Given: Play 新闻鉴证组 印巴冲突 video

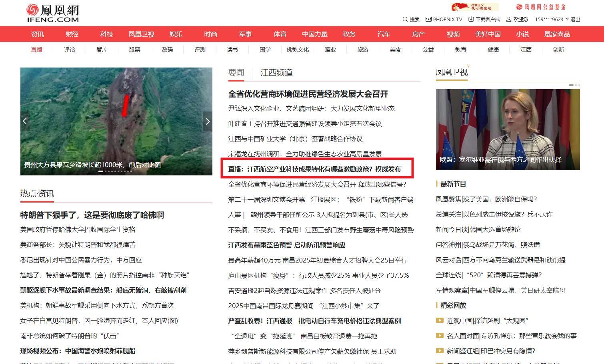Looking at the screenshot, I should (491, 351).
